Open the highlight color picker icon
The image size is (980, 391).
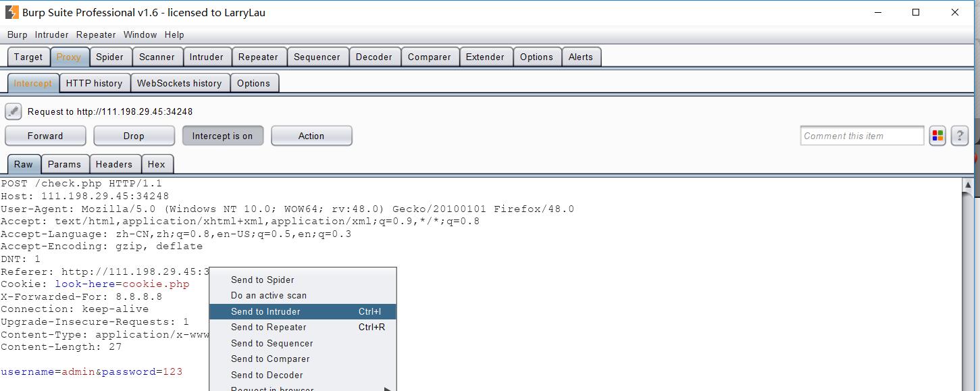coord(937,136)
